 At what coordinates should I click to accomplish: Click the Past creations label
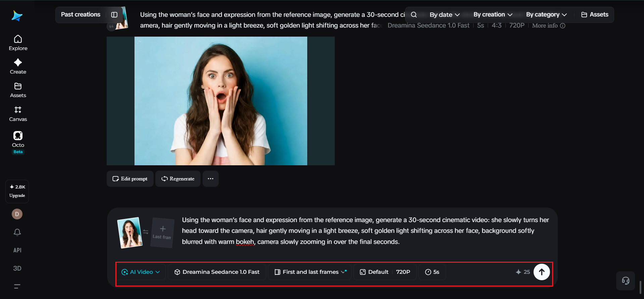coord(80,14)
